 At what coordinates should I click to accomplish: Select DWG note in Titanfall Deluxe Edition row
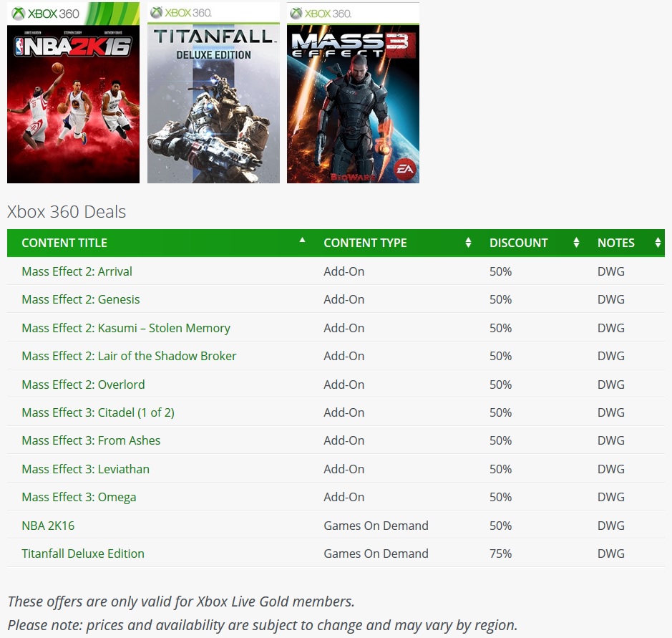tap(611, 554)
